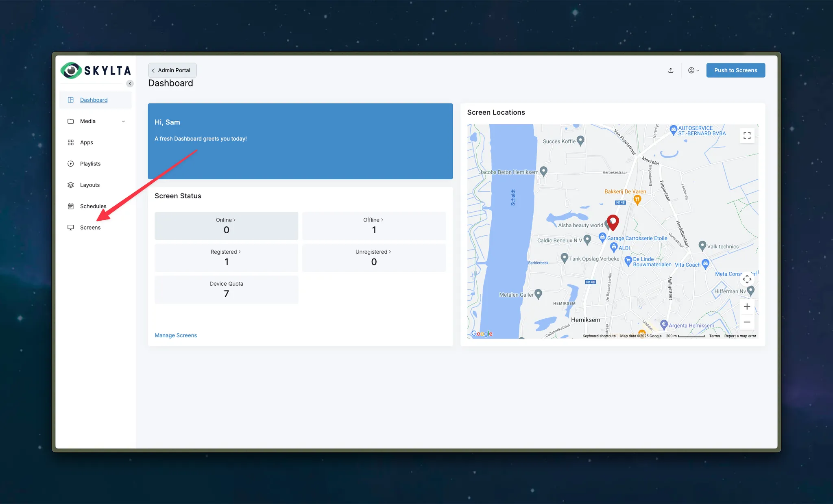Image resolution: width=833 pixels, height=504 pixels.
Task: Go to the Apps section
Action: (96, 142)
